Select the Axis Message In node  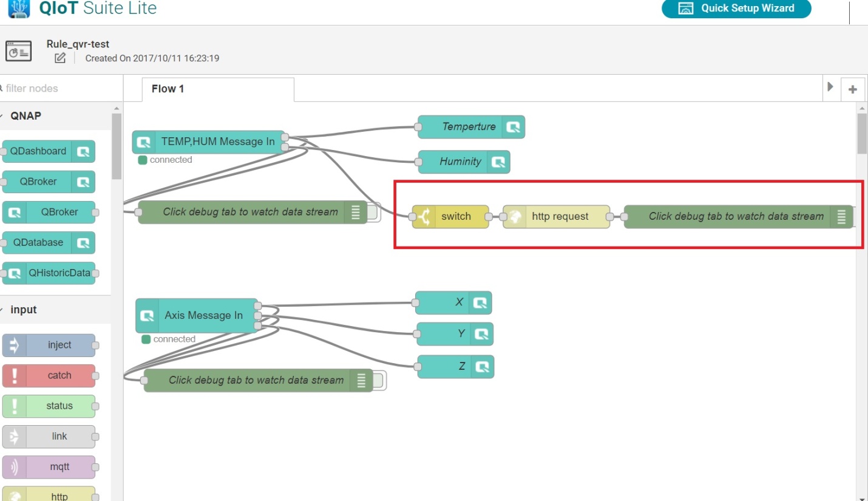pos(196,316)
